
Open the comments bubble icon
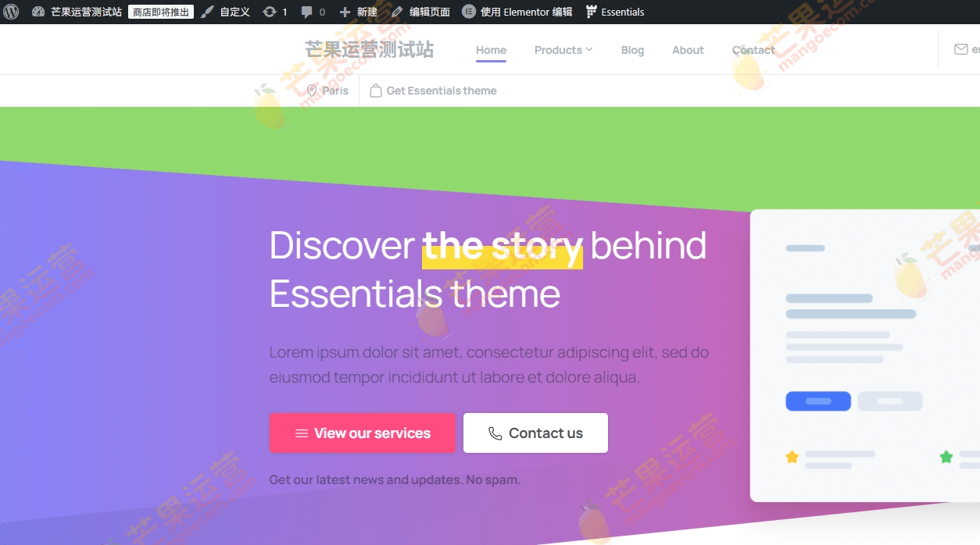307,12
